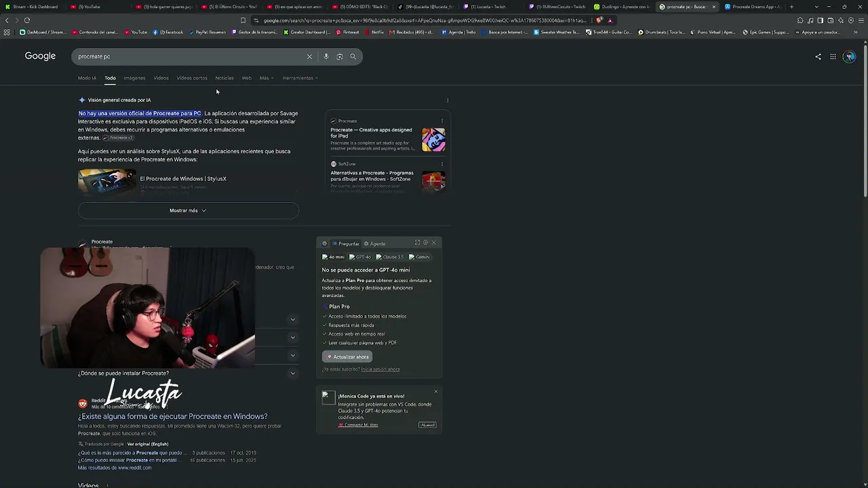The width and height of the screenshot is (868, 488).
Task: Switch to the Procreate Dreams App browser tab
Action: coord(753,7)
